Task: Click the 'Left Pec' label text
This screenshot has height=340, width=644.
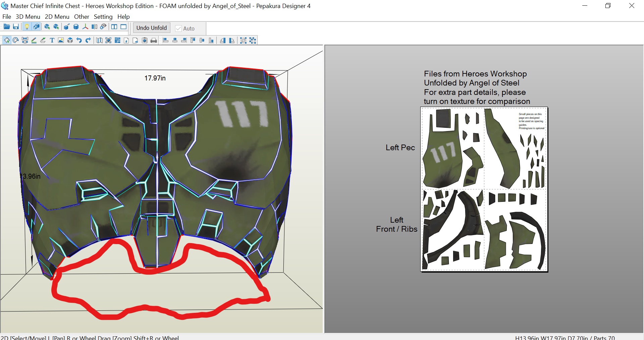Action: pos(400,148)
